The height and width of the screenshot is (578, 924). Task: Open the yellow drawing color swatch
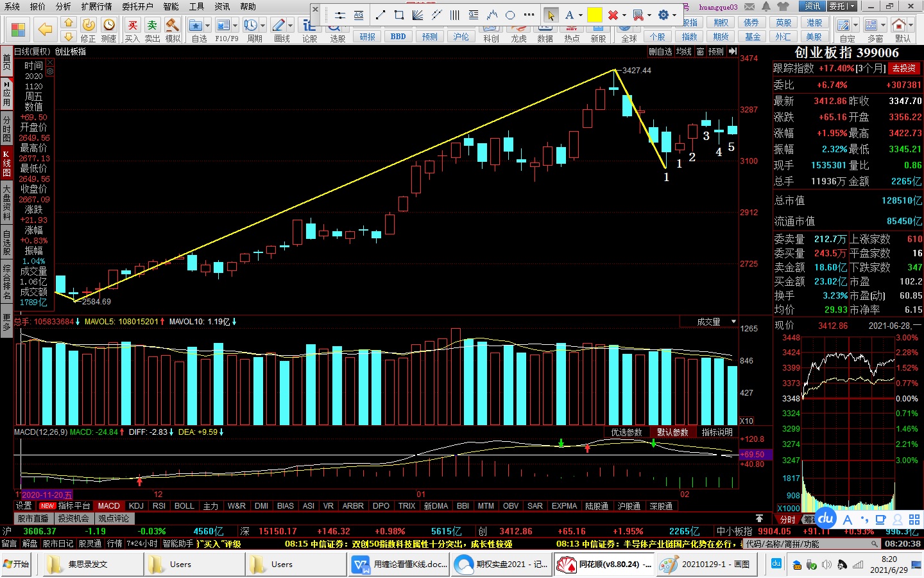coord(595,15)
